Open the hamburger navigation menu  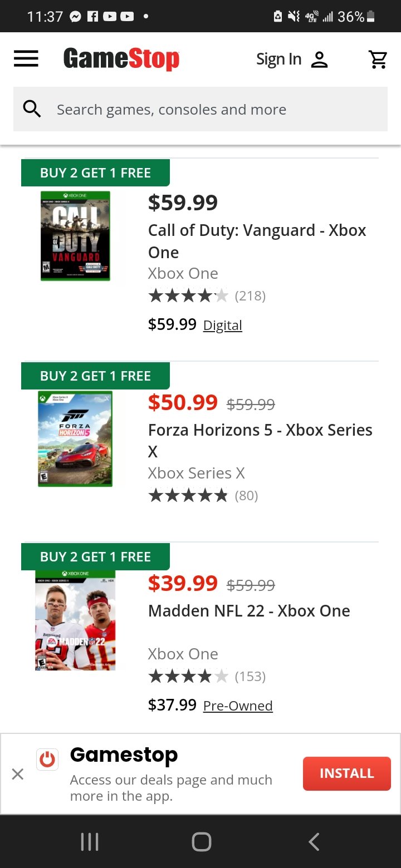point(26,59)
